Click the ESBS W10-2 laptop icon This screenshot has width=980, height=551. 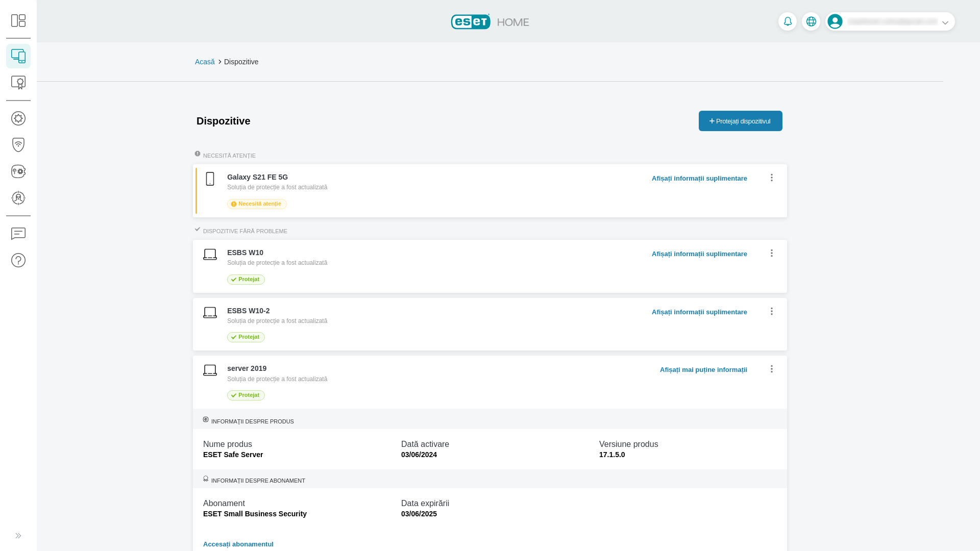click(210, 313)
